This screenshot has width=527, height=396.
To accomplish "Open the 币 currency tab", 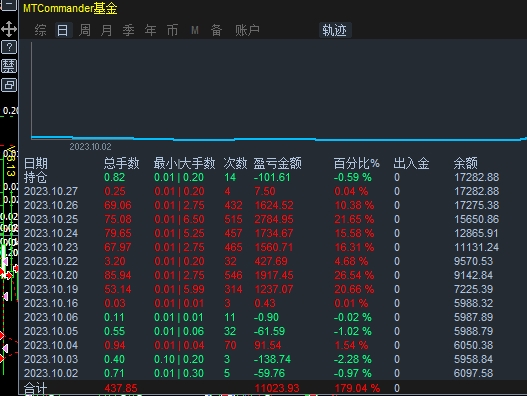I will coord(172,30).
